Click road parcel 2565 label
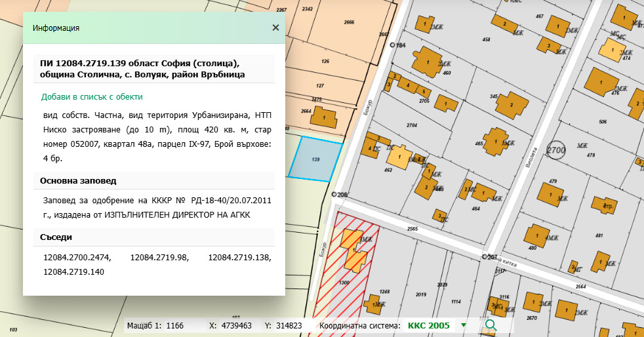 (413, 229)
